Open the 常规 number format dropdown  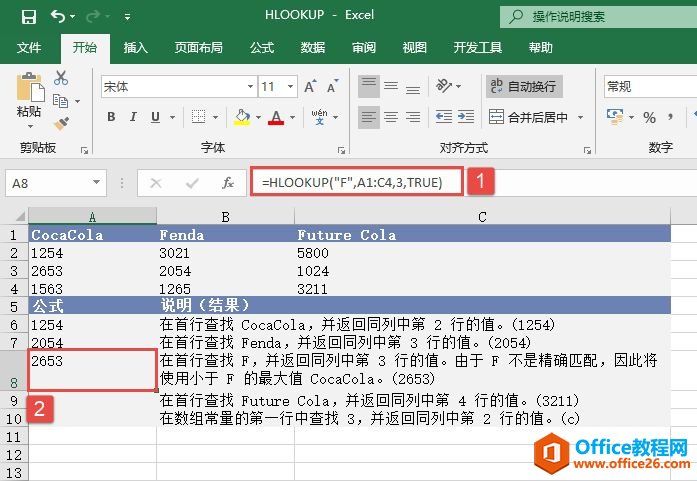650,86
